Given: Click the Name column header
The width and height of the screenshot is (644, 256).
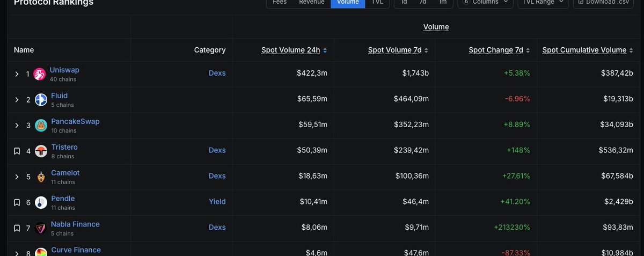Looking at the screenshot, I should pyautogui.click(x=24, y=50).
